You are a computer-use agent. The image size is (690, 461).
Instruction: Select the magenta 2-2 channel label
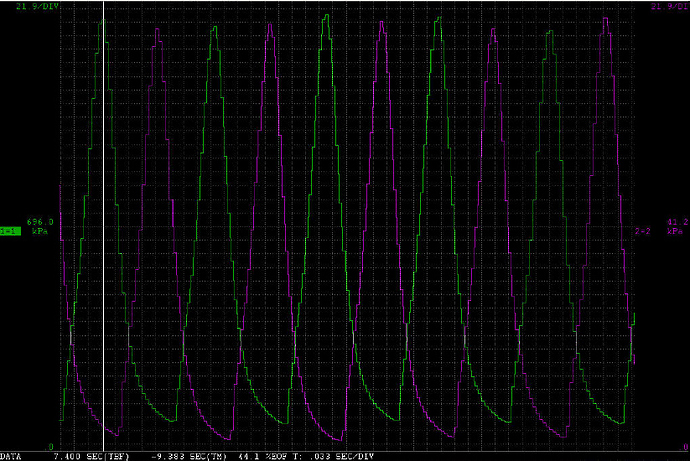point(643,231)
